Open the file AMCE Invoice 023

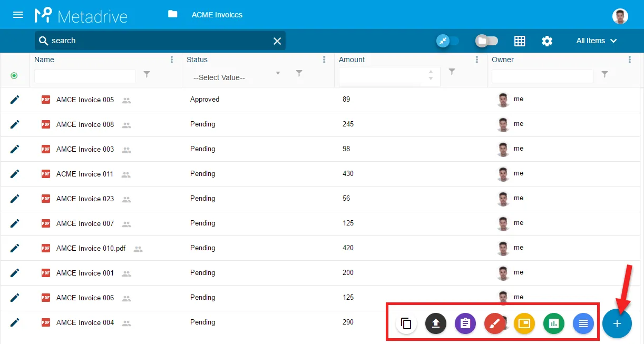85,199
